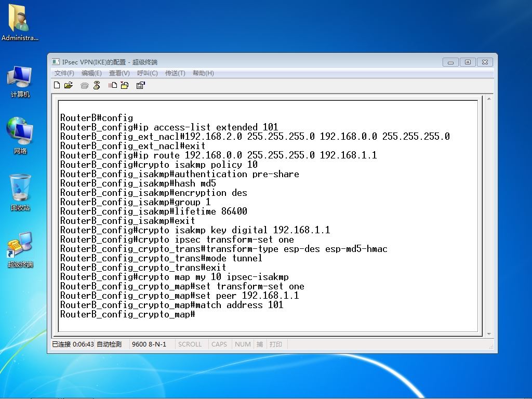Click the SCROLL status indicator
This screenshot has height=399, width=532.
[190, 344]
